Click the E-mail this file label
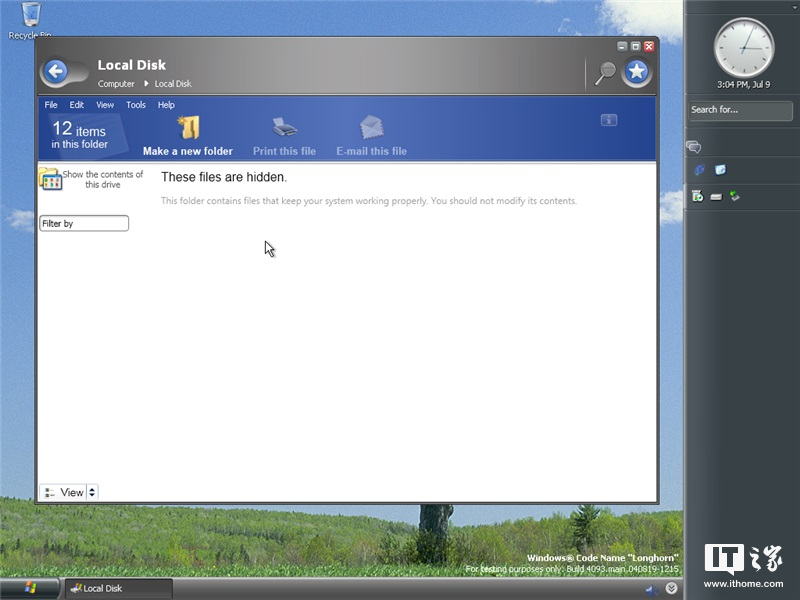Screen dimensions: 800x600 371,151
